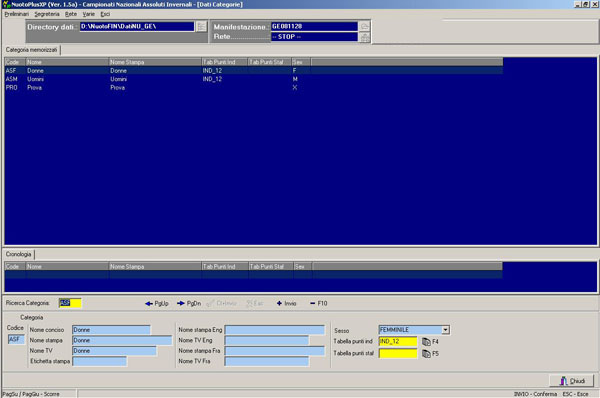Click the PgUp left arrow button

tap(157, 303)
